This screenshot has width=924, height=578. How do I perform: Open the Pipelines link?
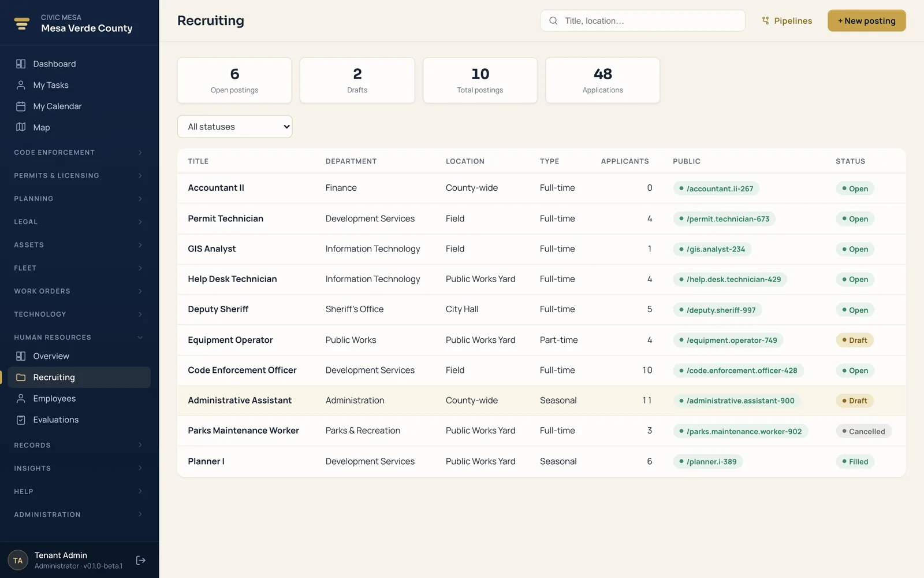click(787, 21)
